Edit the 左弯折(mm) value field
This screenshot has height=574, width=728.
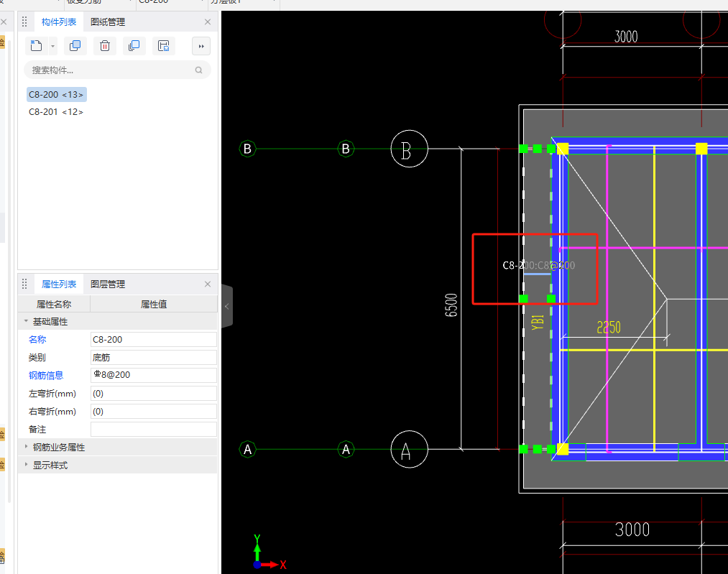[x=154, y=394]
